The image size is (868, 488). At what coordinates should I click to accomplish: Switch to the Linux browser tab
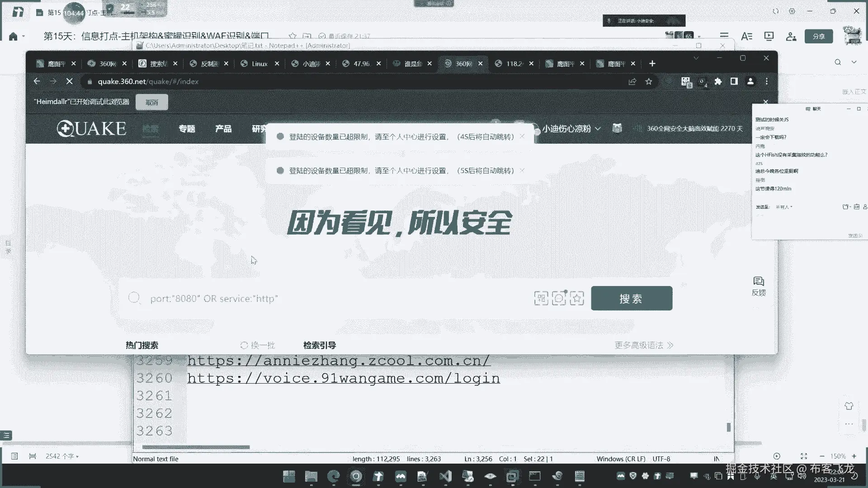(x=259, y=64)
